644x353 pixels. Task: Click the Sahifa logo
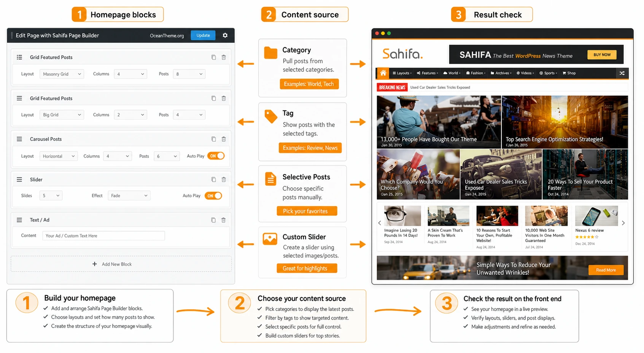pyautogui.click(x=402, y=54)
